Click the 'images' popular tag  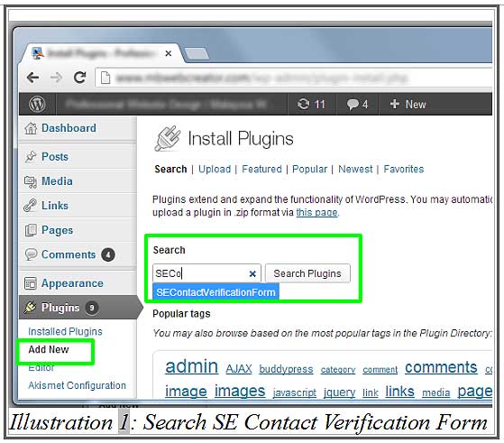[x=240, y=391]
